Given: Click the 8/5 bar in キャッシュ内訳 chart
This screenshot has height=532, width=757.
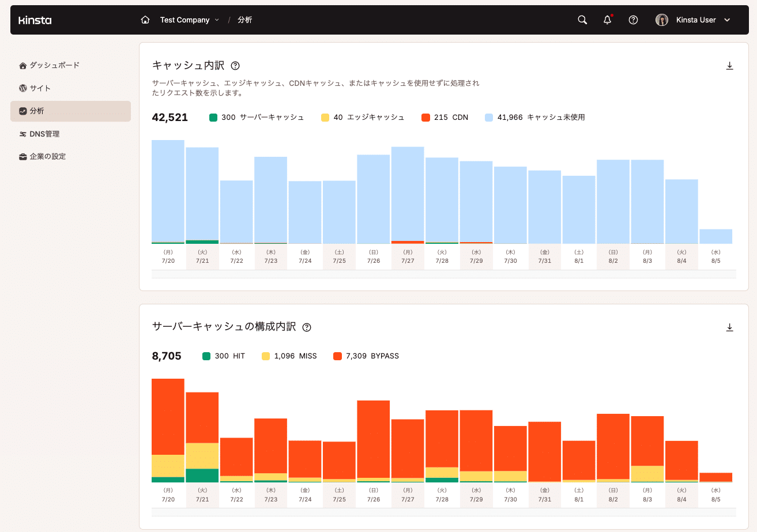Looking at the screenshot, I should coord(715,237).
